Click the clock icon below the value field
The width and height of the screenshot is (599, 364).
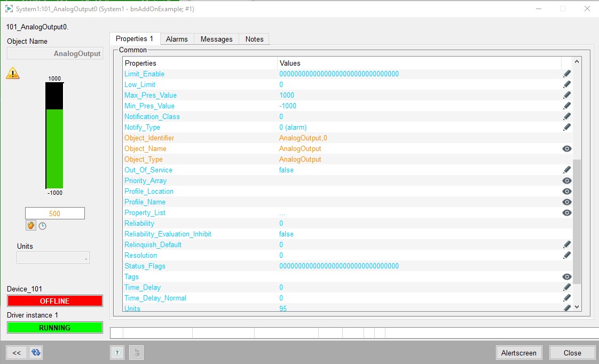click(43, 226)
